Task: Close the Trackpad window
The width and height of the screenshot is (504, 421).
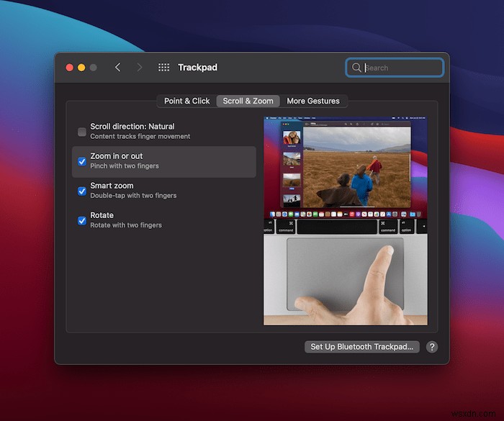Action: [69, 68]
